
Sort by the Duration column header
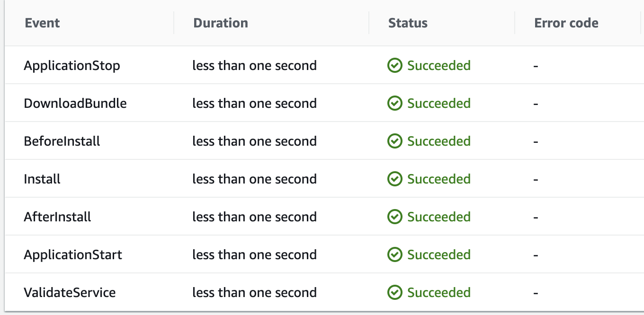coord(221,23)
